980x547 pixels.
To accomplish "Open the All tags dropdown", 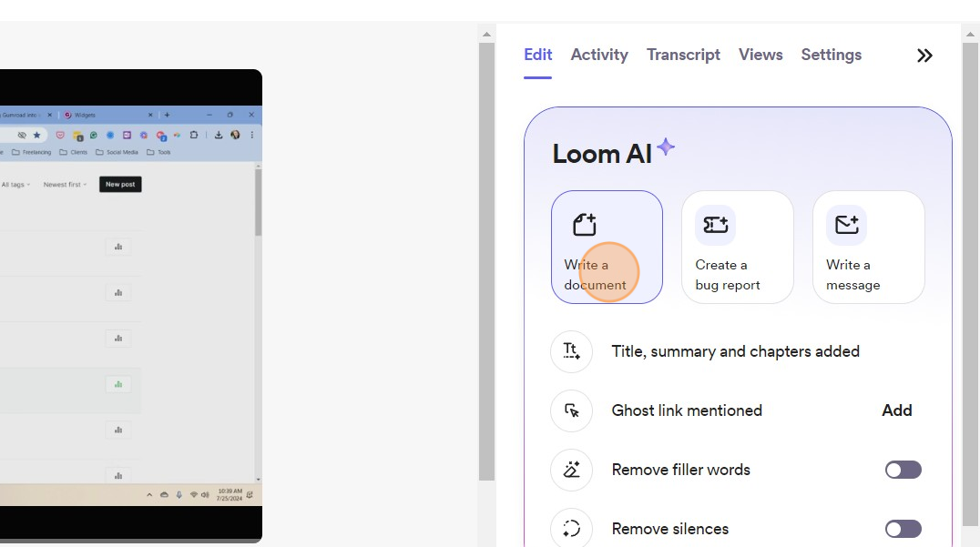I will [x=15, y=184].
